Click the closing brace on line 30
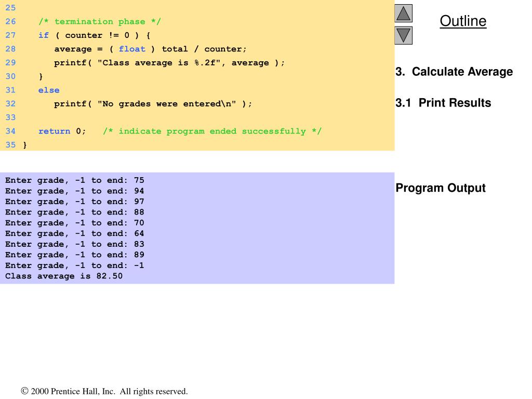The height and width of the screenshot is (399, 532). (41, 77)
